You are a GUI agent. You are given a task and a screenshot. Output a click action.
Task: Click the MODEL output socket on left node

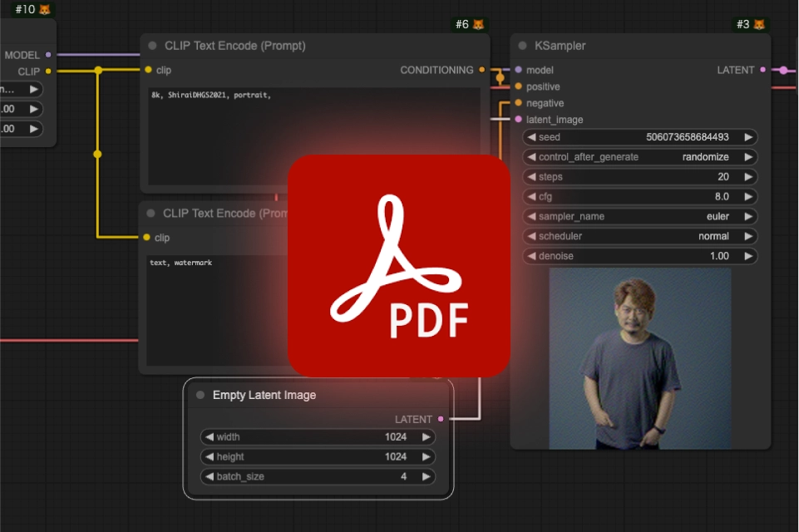tap(48, 55)
